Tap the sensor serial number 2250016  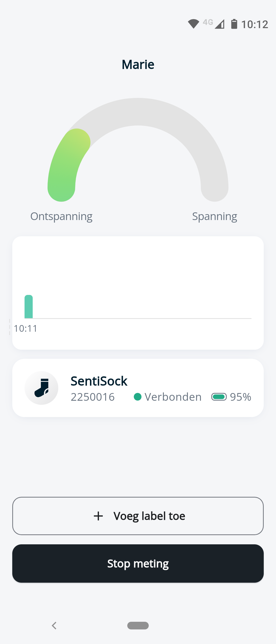(93, 397)
